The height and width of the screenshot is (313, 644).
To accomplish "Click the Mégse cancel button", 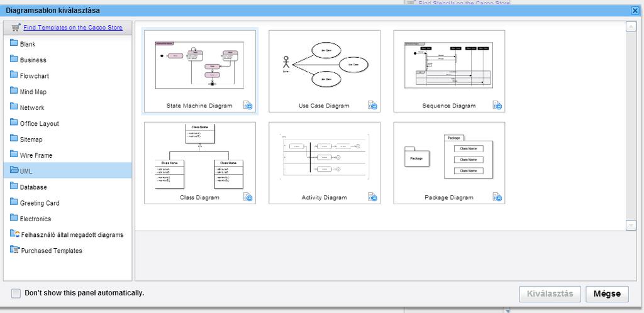I will 607,294.
